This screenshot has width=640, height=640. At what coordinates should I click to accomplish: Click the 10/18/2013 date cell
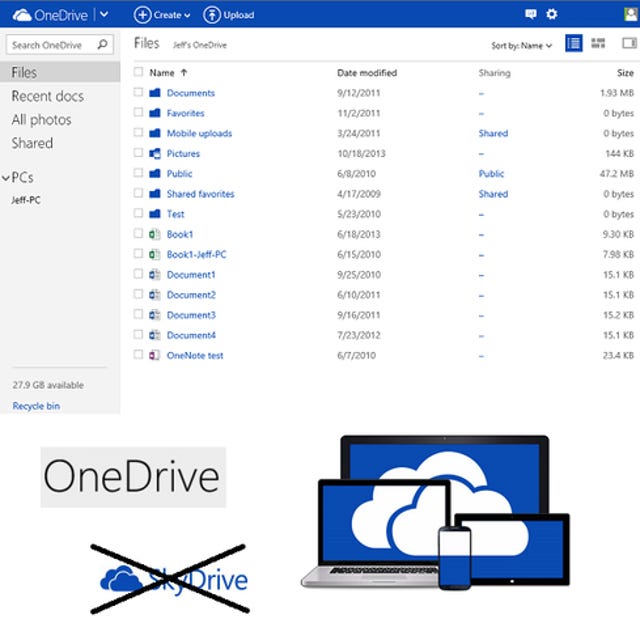361,153
